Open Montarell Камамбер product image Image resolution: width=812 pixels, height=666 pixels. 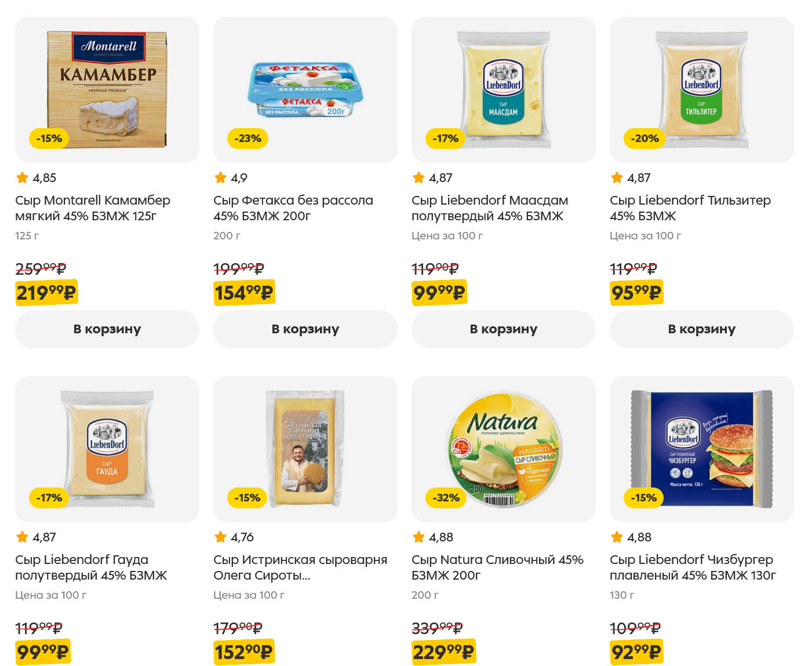(x=107, y=89)
